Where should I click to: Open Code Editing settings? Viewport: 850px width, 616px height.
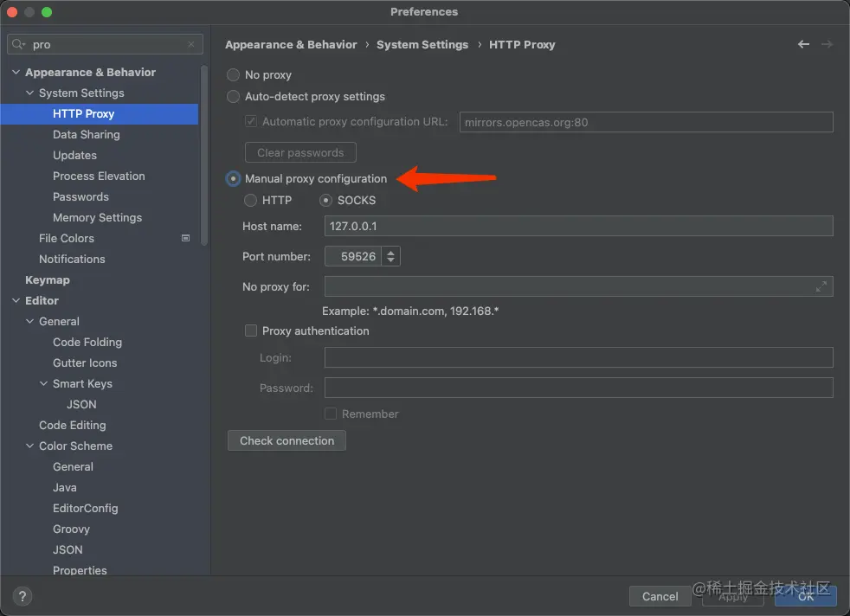coord(73,426)
